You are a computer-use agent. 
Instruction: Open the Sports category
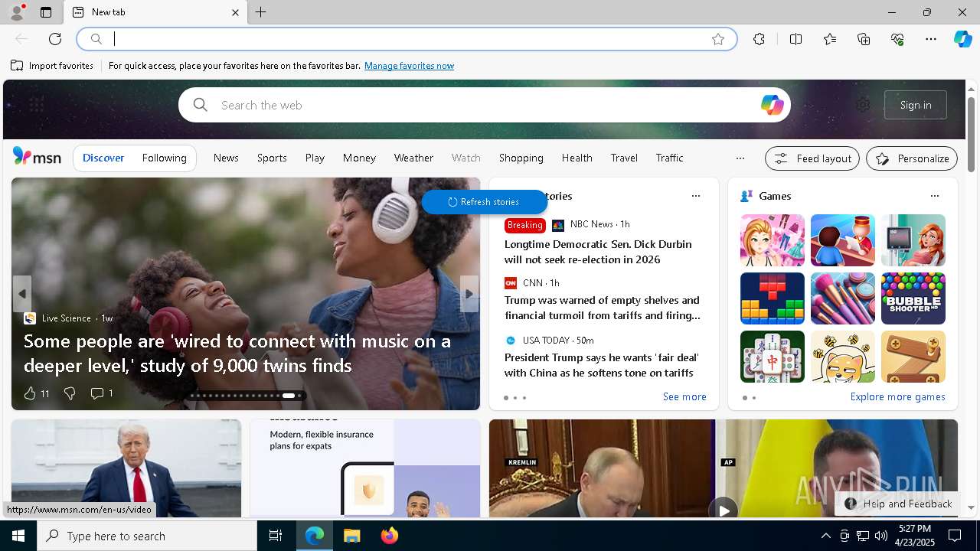click(272, 158)
